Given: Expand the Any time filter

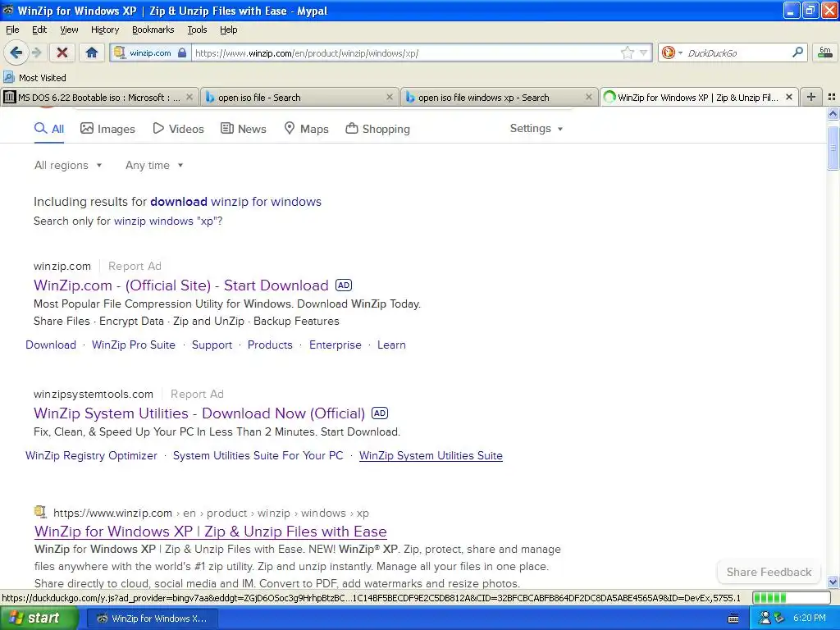Looking at the screenshot, I should point(154,165).
